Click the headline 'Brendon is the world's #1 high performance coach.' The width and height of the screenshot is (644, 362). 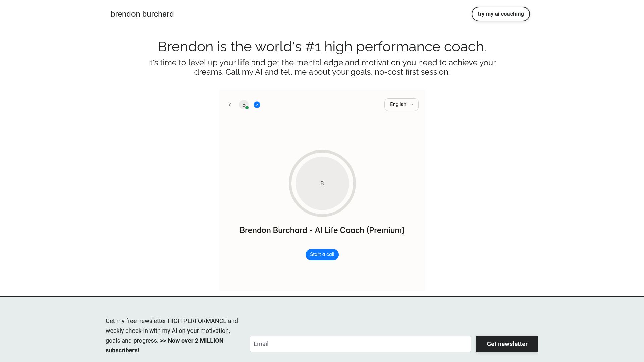[x=322, y=47]
